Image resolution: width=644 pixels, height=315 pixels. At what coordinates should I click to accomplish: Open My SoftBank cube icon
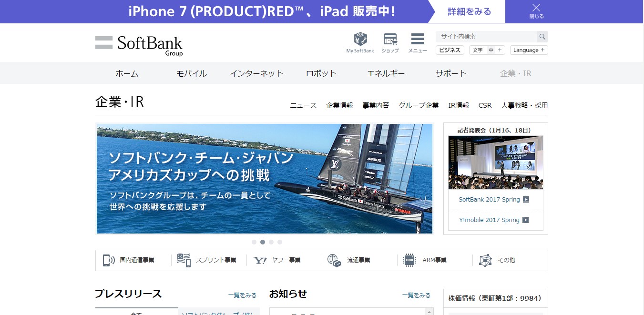(x=360, y=39)
